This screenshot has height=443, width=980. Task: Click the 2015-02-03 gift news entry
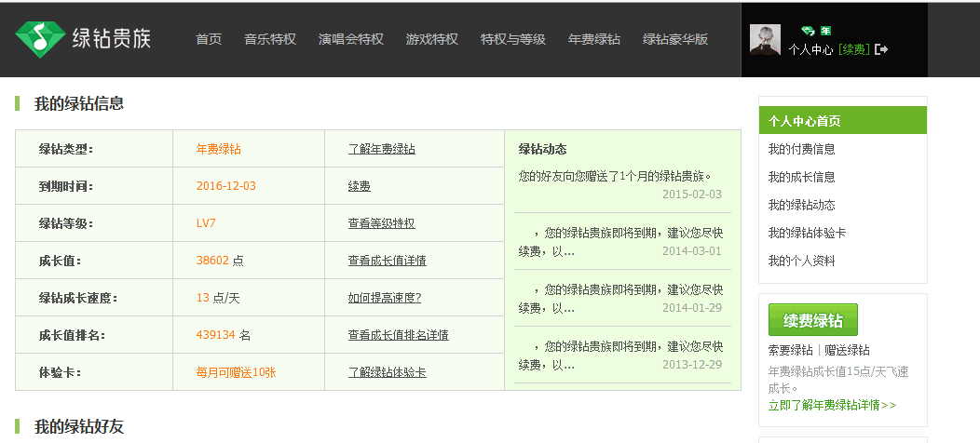click(620, 185)
